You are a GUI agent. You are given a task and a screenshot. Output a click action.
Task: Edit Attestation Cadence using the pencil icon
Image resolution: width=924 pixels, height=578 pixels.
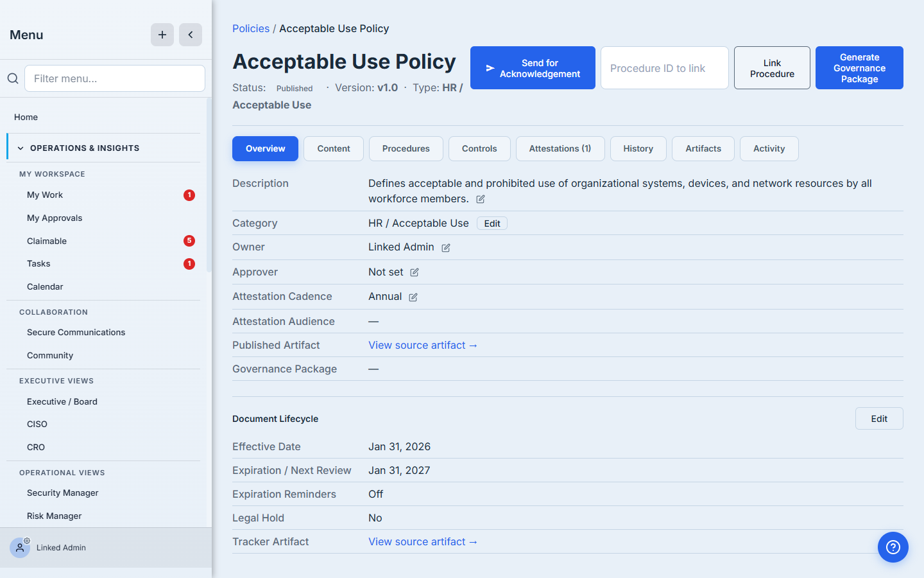(413, 297)
